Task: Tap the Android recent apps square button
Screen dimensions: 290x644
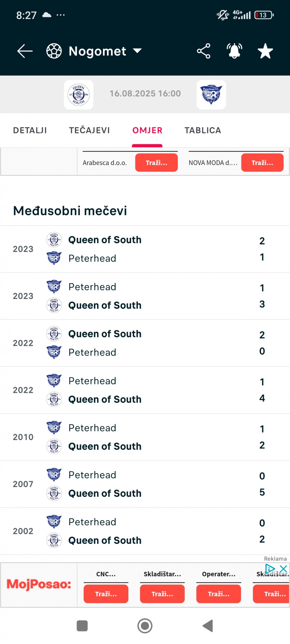Action: tap(82, 626)
